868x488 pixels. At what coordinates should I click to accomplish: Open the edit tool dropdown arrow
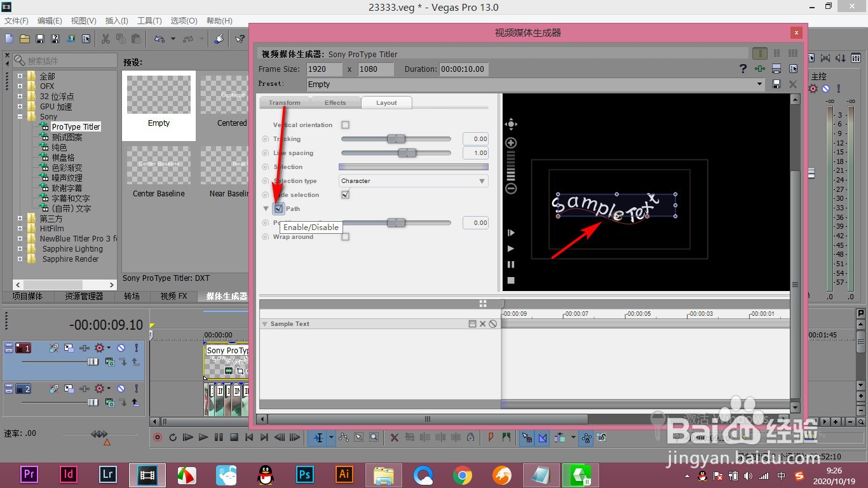click(330, 437)
